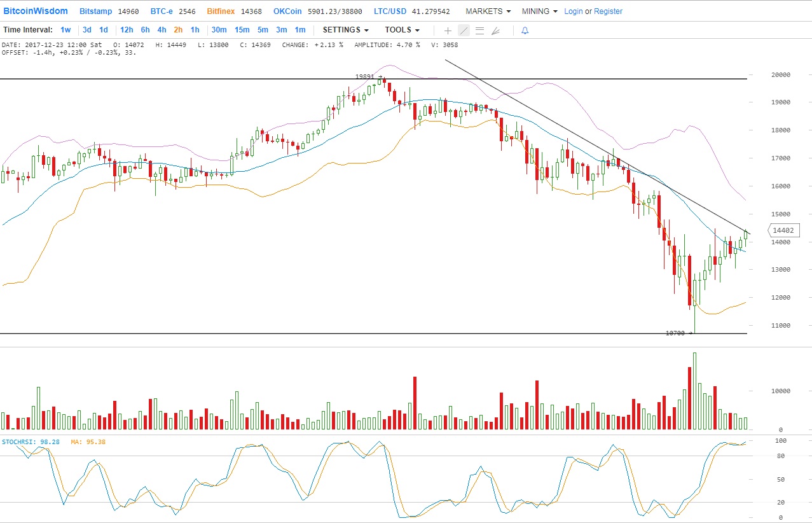The width and height of the screenshot is (812, 523).
Task: Click the STOCHRSI: 98.28 indicator label
Action: point(31,442)
